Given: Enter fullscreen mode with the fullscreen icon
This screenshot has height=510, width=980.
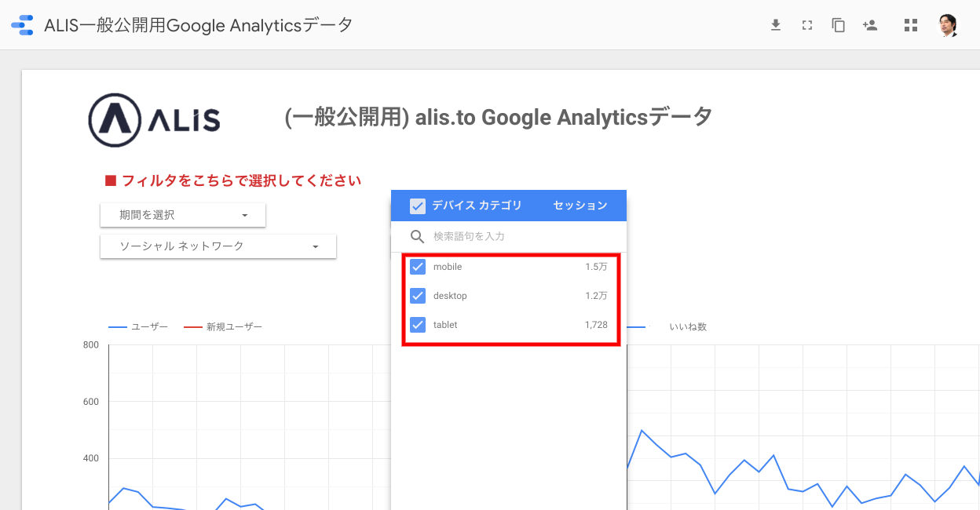Looking at the screenshot, I should pos(806,25).
